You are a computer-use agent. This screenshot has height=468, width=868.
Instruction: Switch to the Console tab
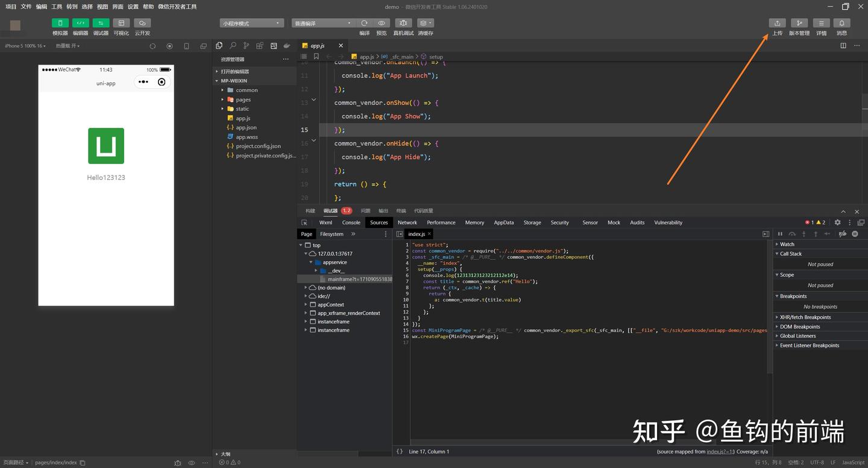(x=351, y=223)
